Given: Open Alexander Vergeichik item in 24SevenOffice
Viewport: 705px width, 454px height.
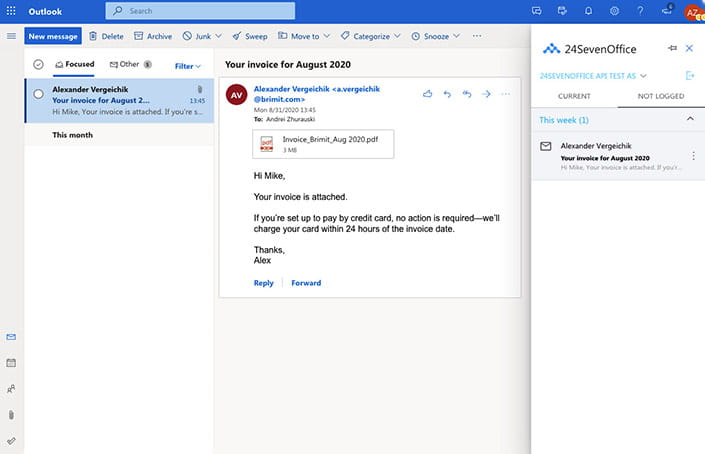Looking at the screenshot, I should pos(618,156).
